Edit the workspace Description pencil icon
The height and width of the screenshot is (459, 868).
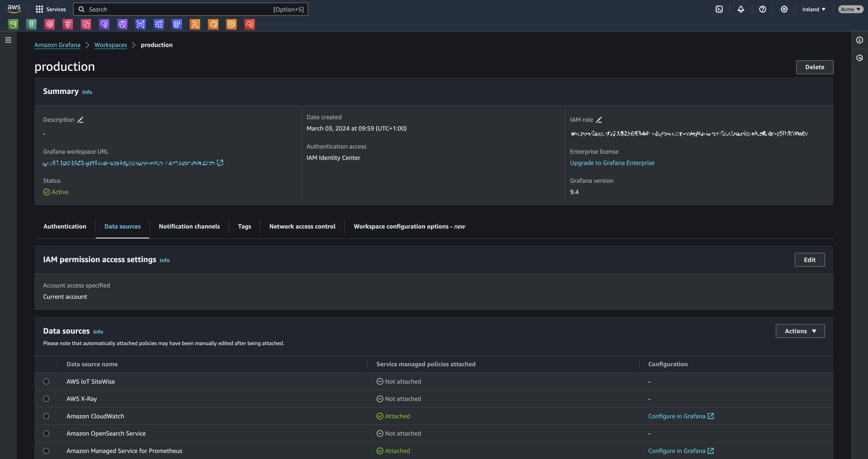(80, 120)
